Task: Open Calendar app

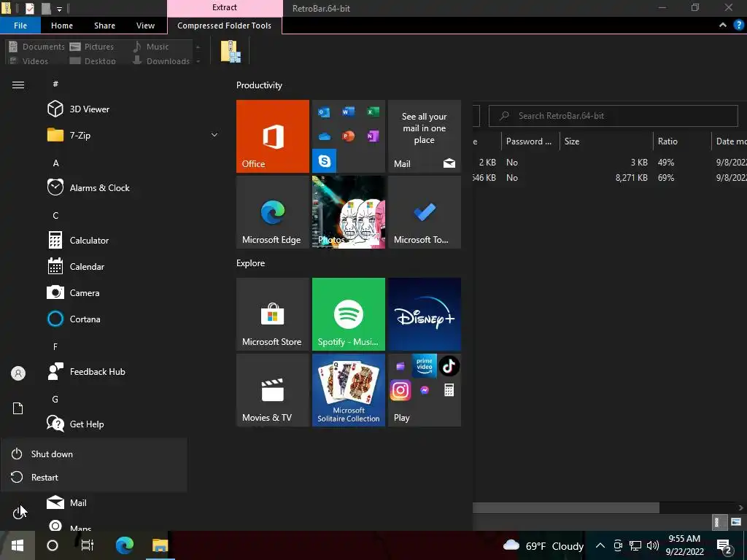Action: pos(76,267)
